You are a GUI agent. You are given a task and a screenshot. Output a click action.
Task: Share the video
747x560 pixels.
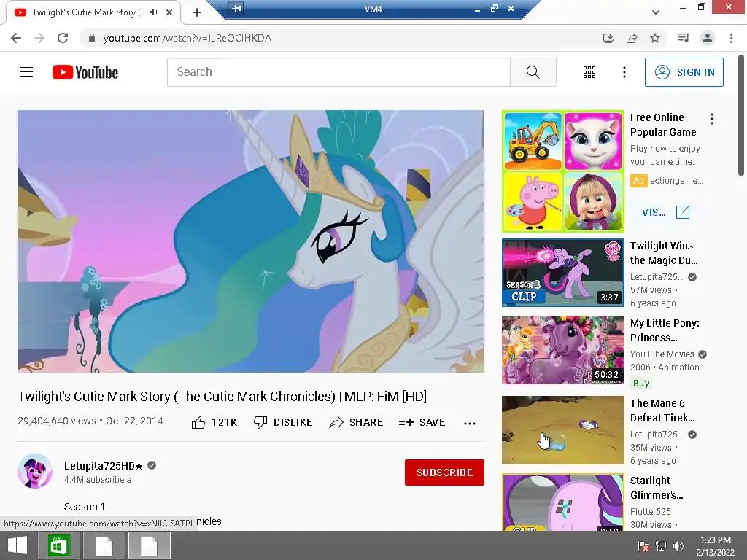point(356,422)
